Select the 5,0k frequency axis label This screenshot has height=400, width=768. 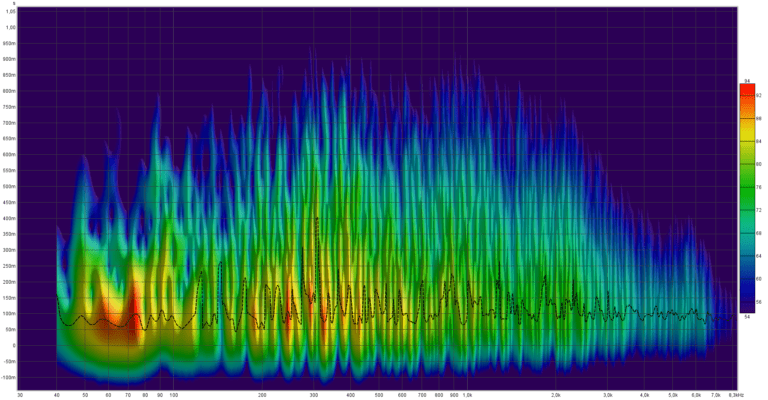click(673, 395)
